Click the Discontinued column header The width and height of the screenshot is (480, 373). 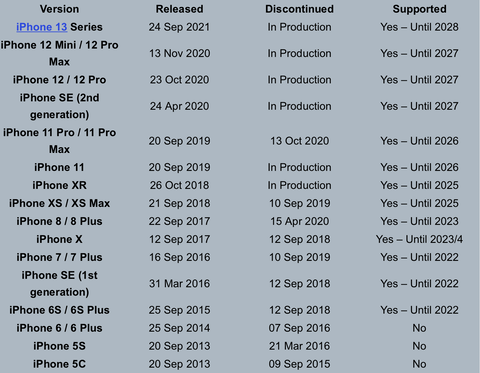299,9
